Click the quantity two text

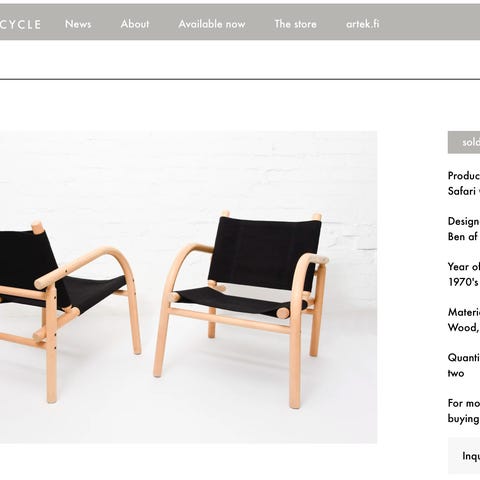456,373
